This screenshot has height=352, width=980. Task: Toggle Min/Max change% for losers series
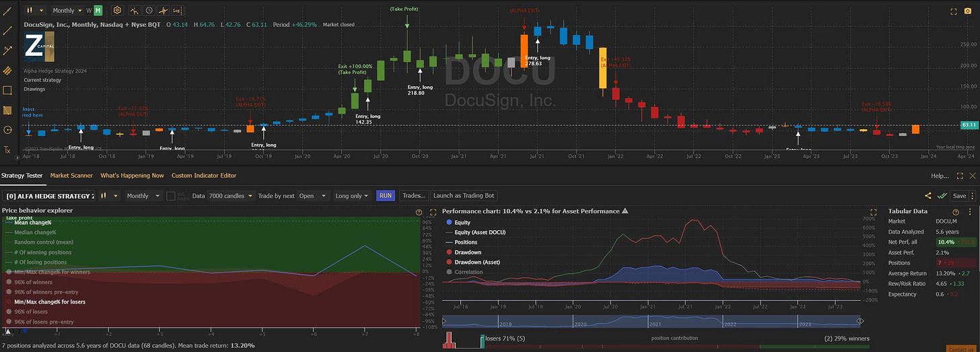pyautogui.click(x=46, y=302)
